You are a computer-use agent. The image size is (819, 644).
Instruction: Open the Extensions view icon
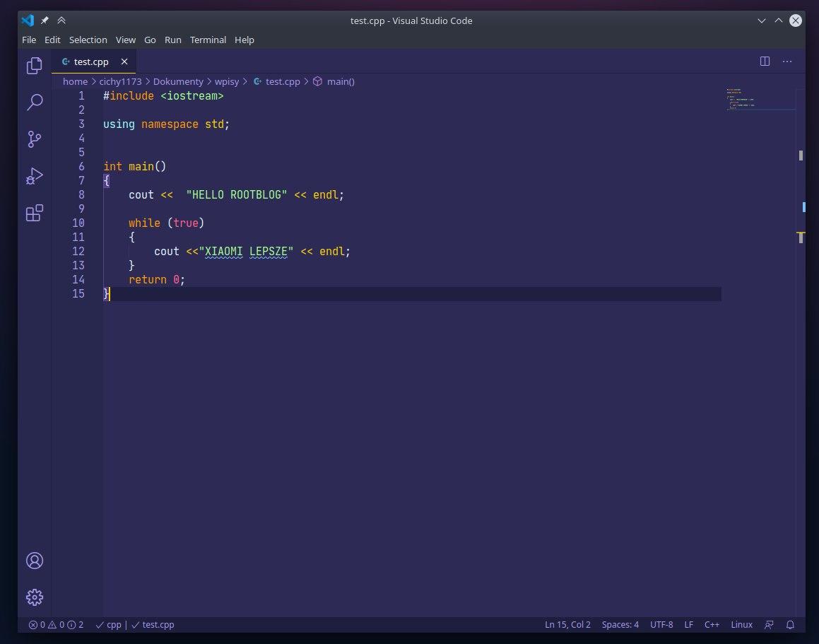(x=34, y=213)
